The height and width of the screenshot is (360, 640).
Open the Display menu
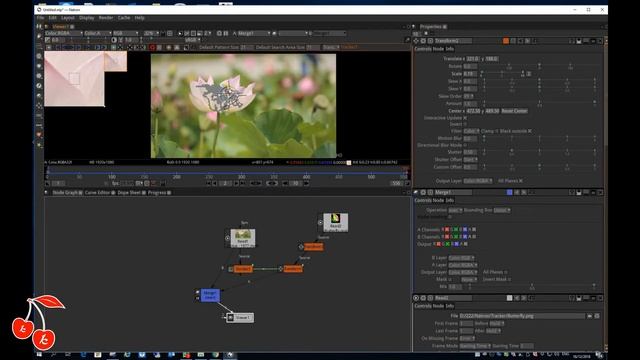pos(87,18)
